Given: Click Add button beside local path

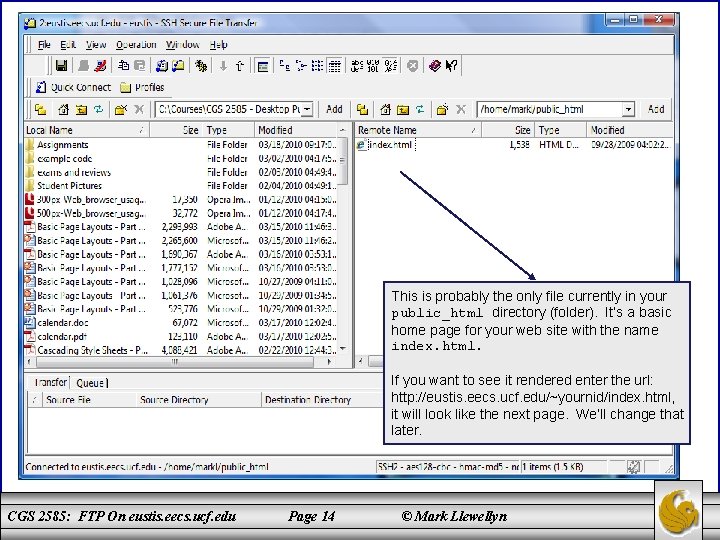Looking at the screenshot, I should click(x=334, y=109).
